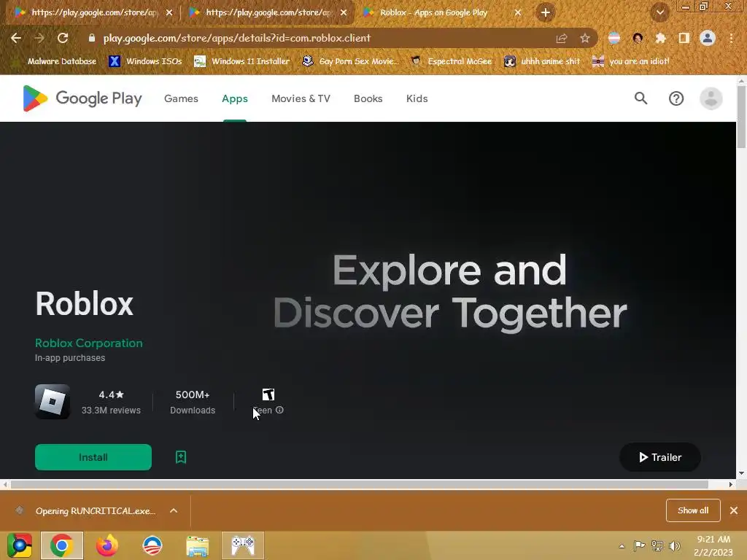Click the taskbar clock showing 9:21 AM
Image resolution: width=747 pixels, height=560 pixels.
[713, 545]
